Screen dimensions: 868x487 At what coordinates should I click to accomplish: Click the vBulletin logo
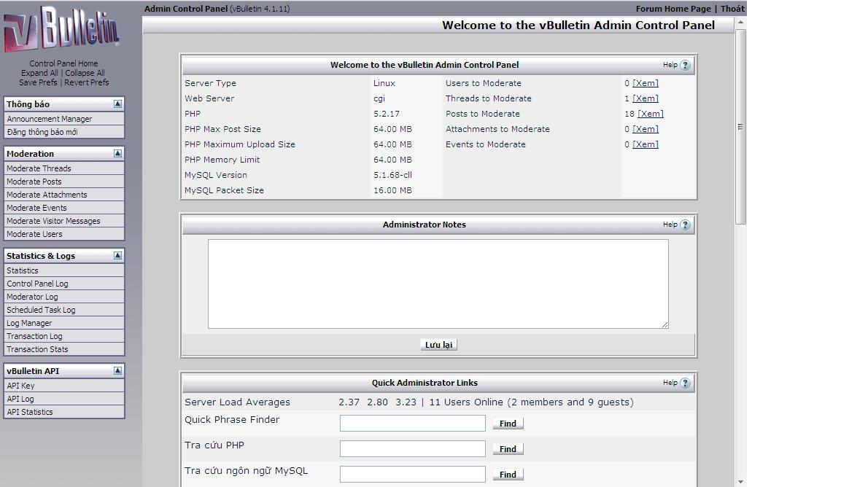click(x=61, y=28)
